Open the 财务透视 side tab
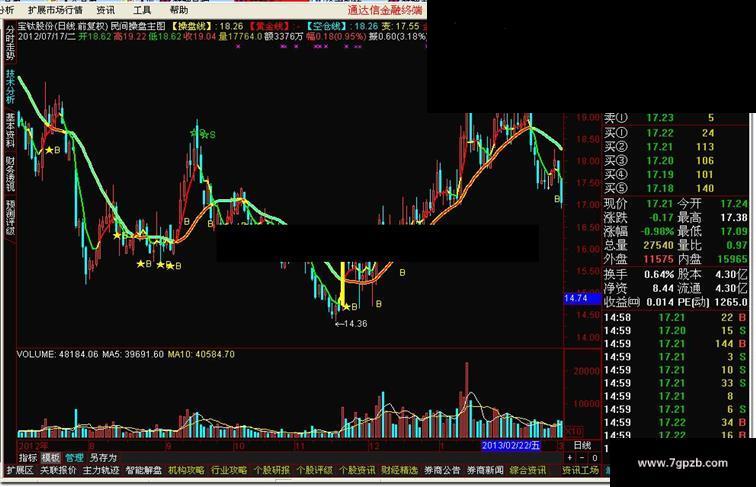Screen dimensions: 756x487 point(10,173)
